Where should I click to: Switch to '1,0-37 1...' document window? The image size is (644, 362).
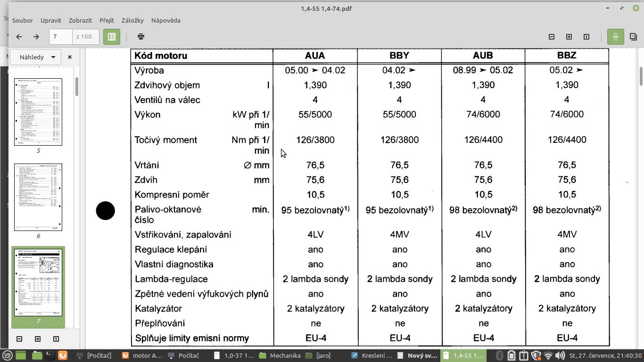(x=234, y=355)
